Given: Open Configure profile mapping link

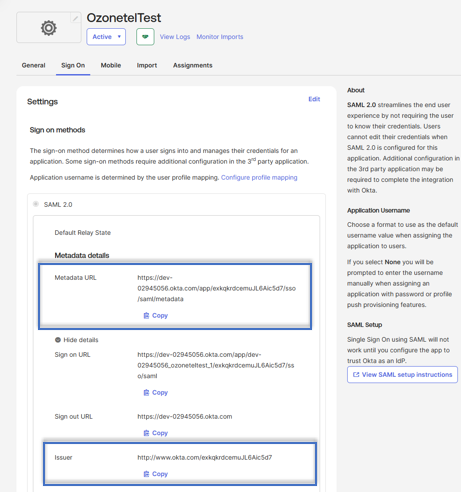Looking at the screenshot, I should point(259,177).
